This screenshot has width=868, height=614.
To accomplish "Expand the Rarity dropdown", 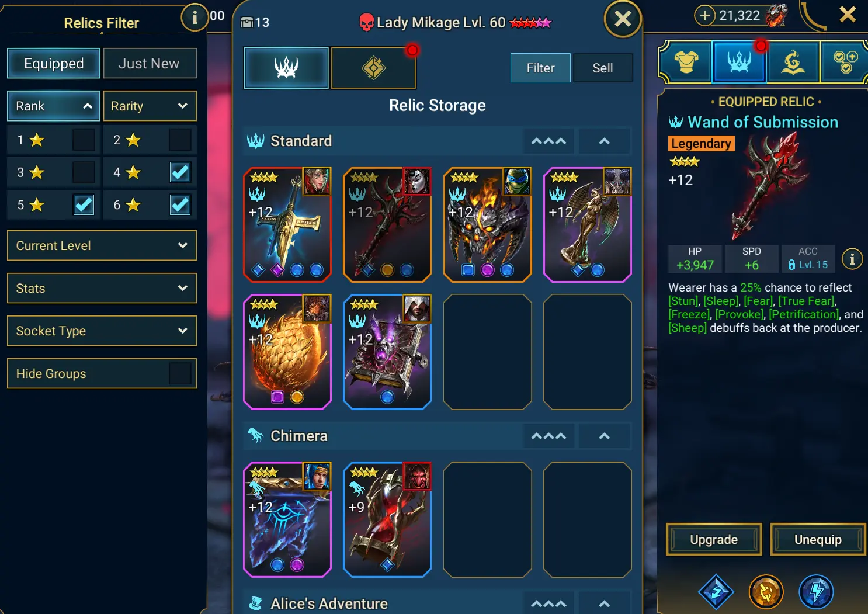I will click(150, 106).
